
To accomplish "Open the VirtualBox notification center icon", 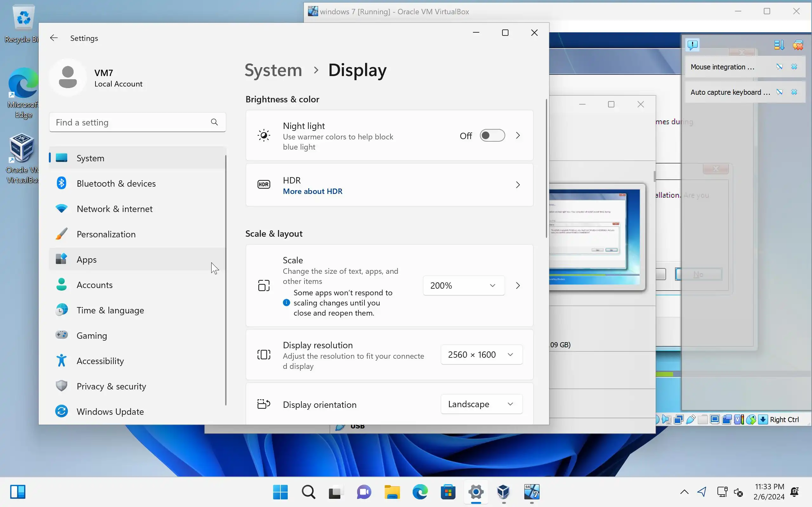I will pyautogui.click(x=692, y=45).
